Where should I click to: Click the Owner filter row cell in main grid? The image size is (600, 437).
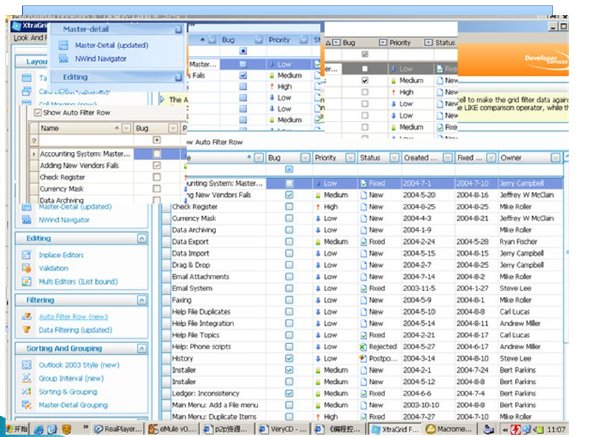(x=530, y=170)
